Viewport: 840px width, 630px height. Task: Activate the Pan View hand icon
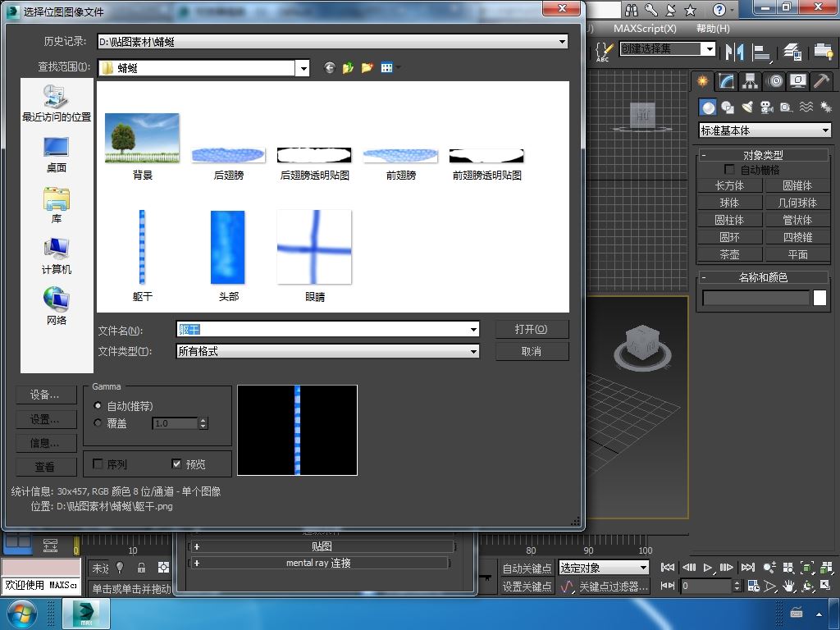(788, 586)
